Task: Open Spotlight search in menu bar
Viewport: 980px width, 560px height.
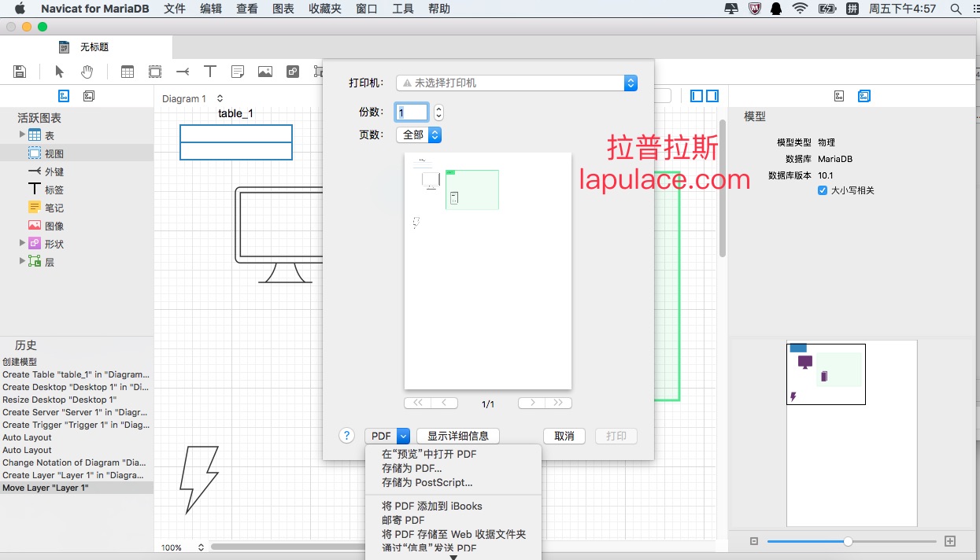Action: (x=956, y=9)
